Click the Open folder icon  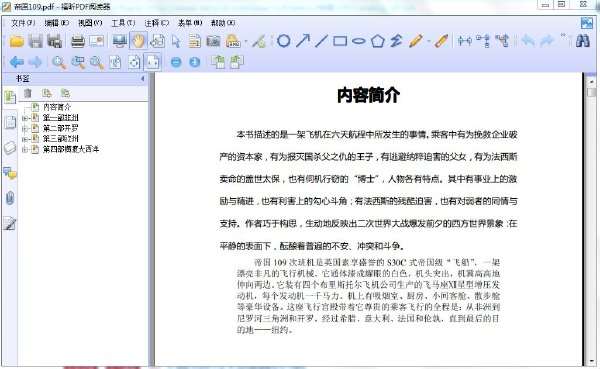click(17, 41)
